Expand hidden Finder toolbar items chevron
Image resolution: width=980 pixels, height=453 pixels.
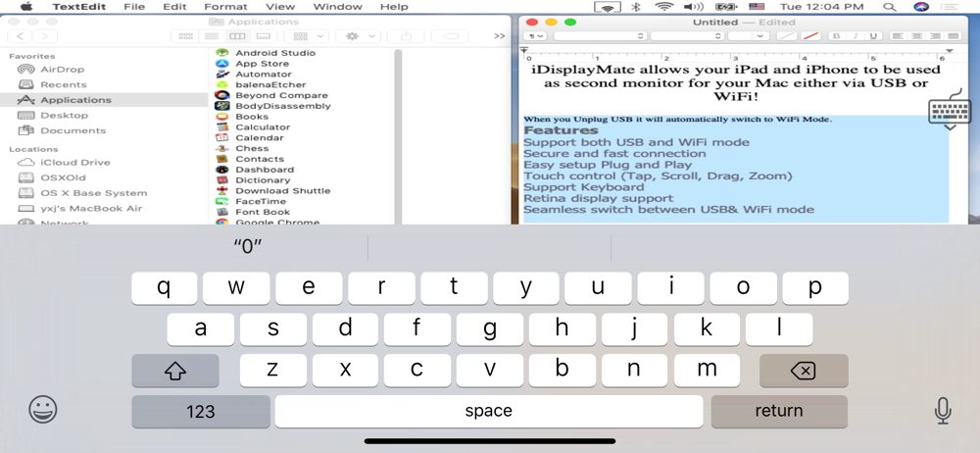click(x=499, y=36)
